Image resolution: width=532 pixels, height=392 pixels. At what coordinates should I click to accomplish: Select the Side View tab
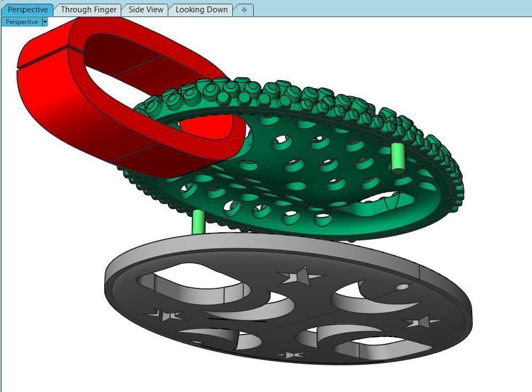point(146,10)
